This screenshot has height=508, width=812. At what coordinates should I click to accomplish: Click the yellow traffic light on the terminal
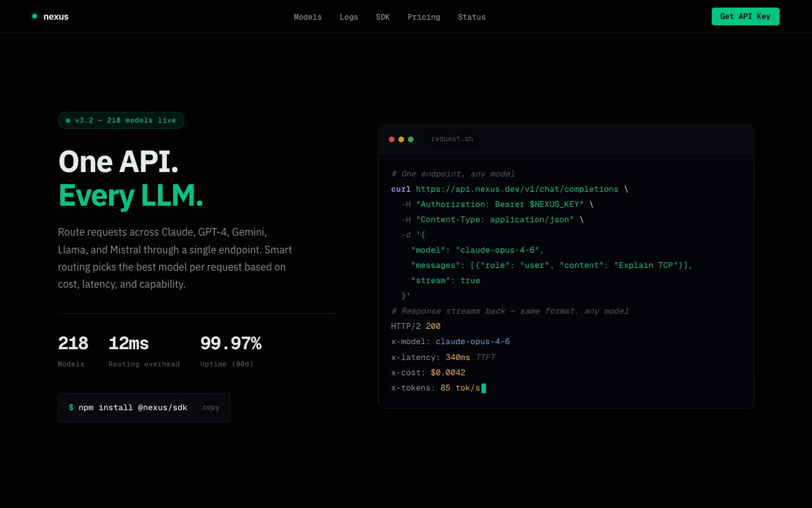point(401,139)
